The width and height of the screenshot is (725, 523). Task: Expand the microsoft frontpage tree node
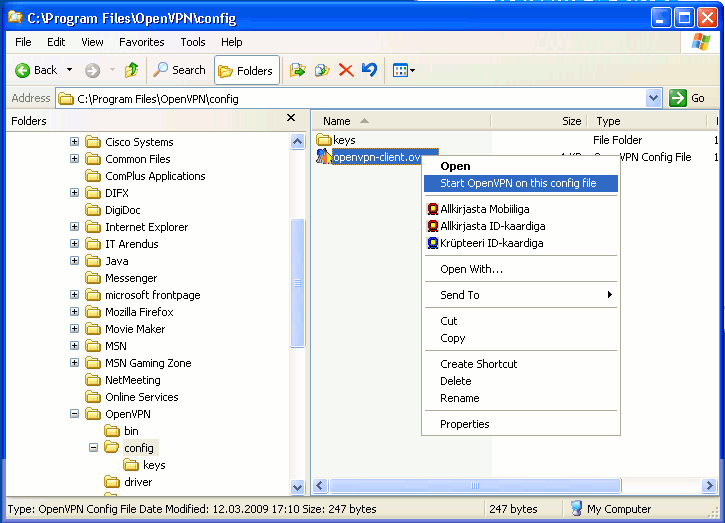coord(74,295)
